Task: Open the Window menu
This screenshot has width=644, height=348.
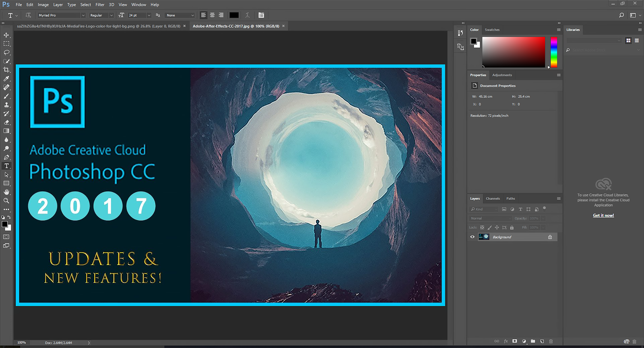Action: pos(139,5)
